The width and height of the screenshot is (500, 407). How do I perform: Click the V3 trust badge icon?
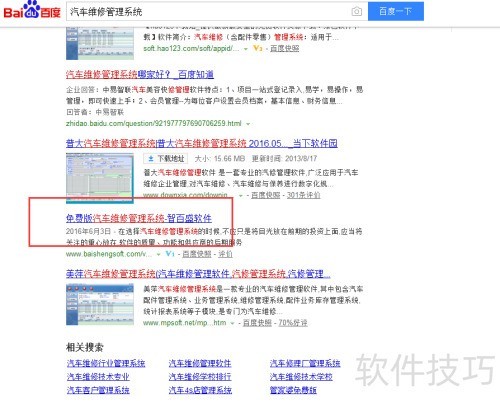[x=257, y=48]
